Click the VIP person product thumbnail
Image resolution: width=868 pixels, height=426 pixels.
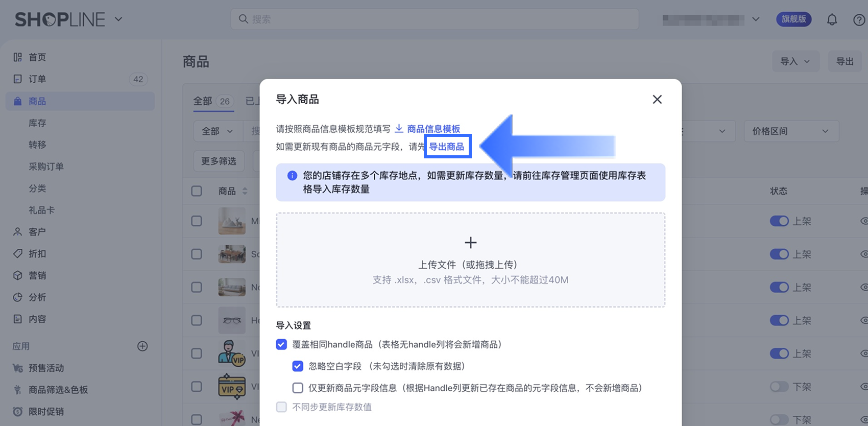tap(232, 353)
